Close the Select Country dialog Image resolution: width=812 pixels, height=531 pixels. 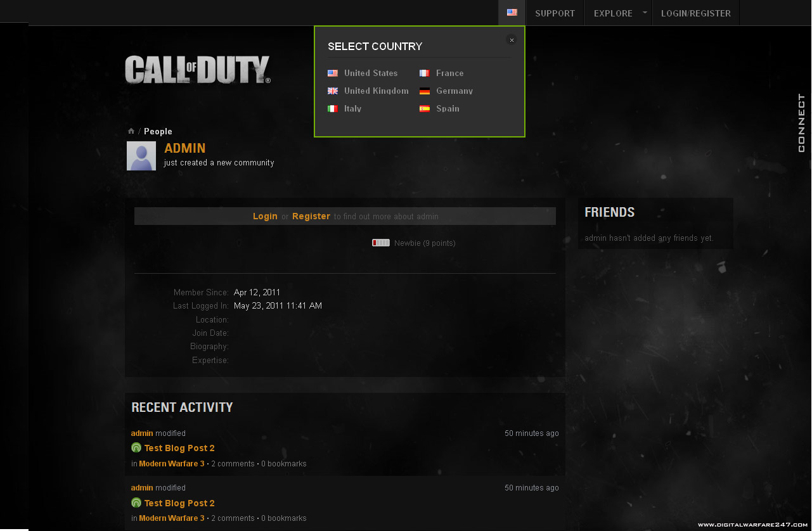(511, 39)
